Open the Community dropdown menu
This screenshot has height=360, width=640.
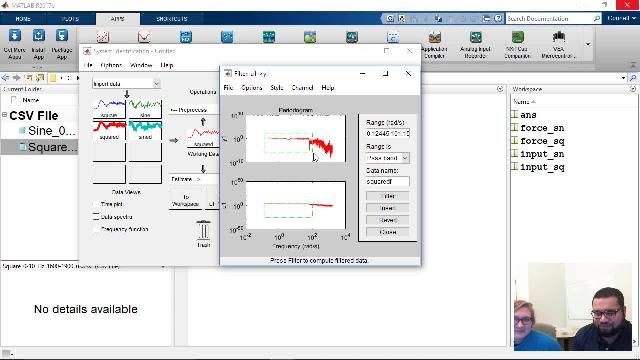pos(621,18)
